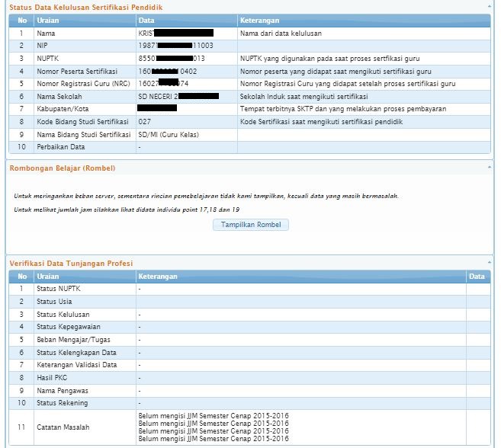Viewport: 501px width, 448px height.
Task: Select the last 'Belum mengisi JJM Semester Genap' line
Action: point(214,439)
